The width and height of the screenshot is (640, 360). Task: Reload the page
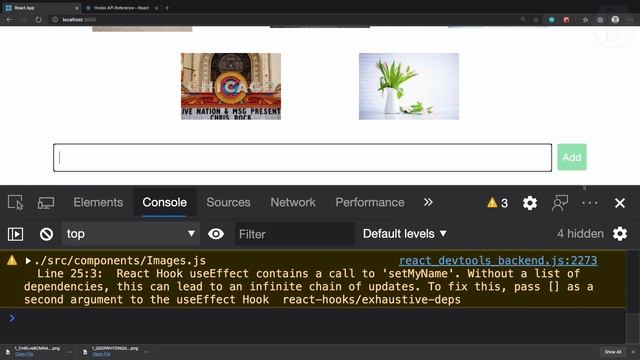pyautogui.click(x=38, y=20)
